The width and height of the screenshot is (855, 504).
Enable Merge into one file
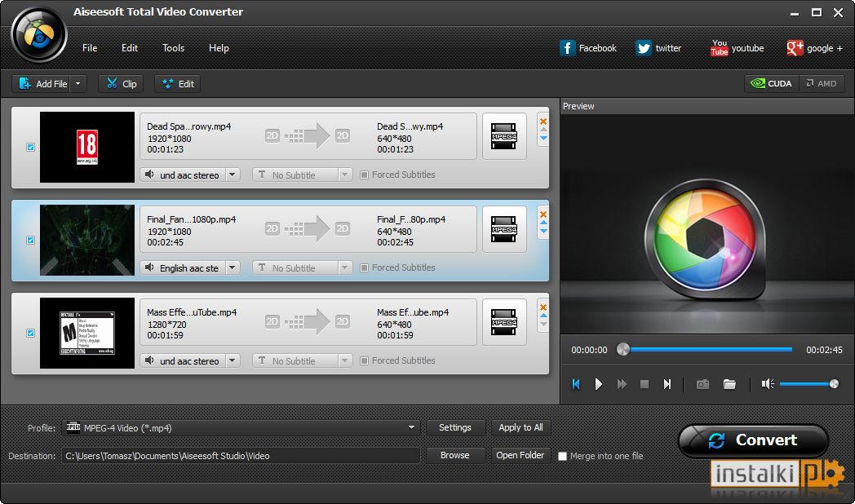pyautogui.click(x=563, y=456)
